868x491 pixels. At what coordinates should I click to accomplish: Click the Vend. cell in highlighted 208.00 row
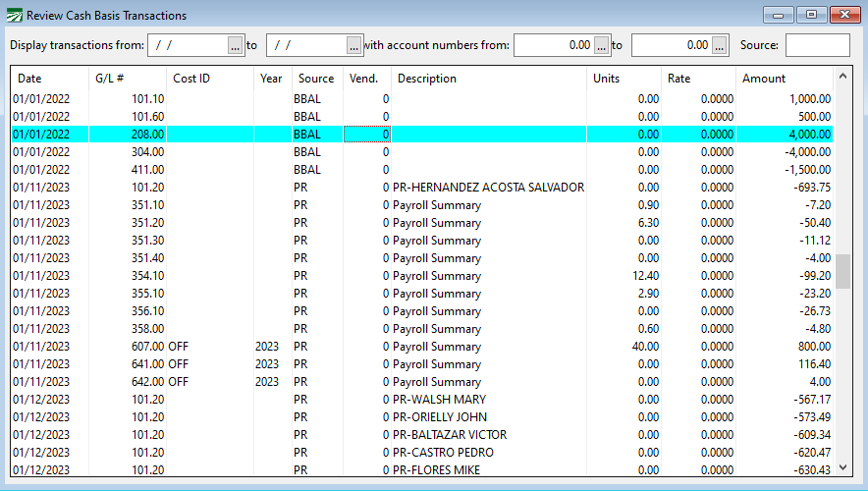pyautogui.click(x=367, y=135)
